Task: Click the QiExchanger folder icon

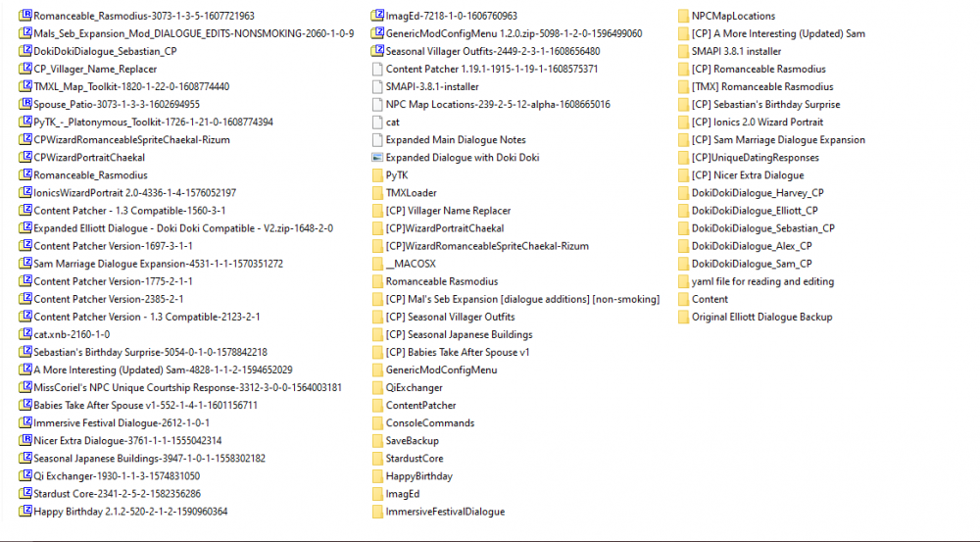Action: (x=377, y=387)
